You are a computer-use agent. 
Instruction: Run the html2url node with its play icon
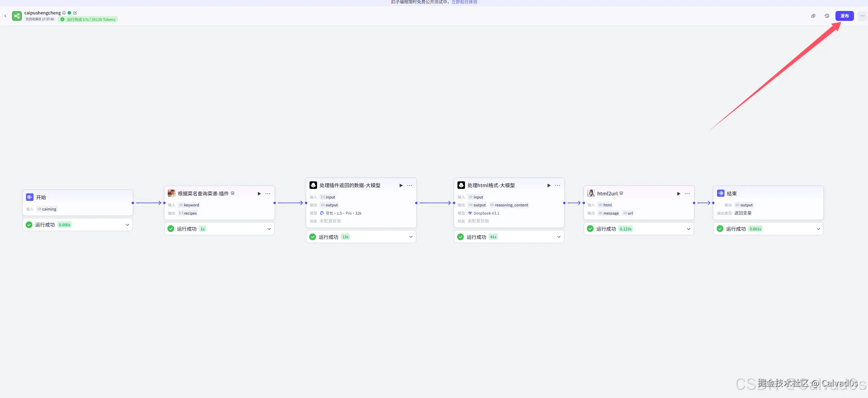pos(679,194)
